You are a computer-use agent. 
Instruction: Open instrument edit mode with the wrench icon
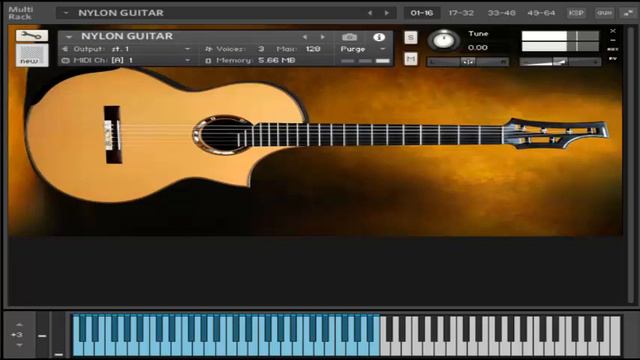[x=32, y=36]
